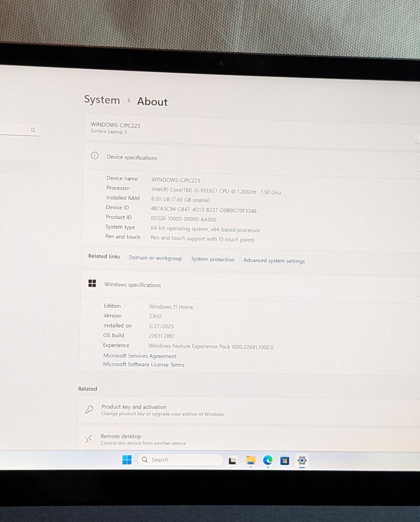This screenshot has height=522, width=420.
Task: Open Microsoft Edge from taskbar
Action: click(268, 461)
